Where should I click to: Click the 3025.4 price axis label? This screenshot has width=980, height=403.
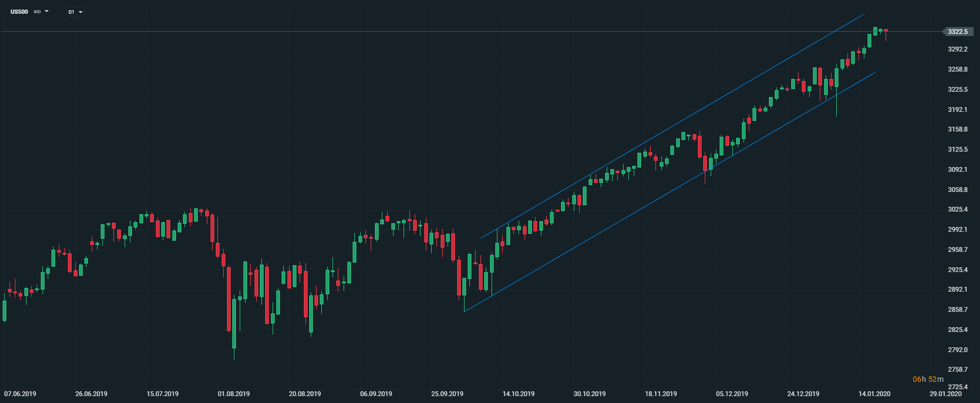958,209
